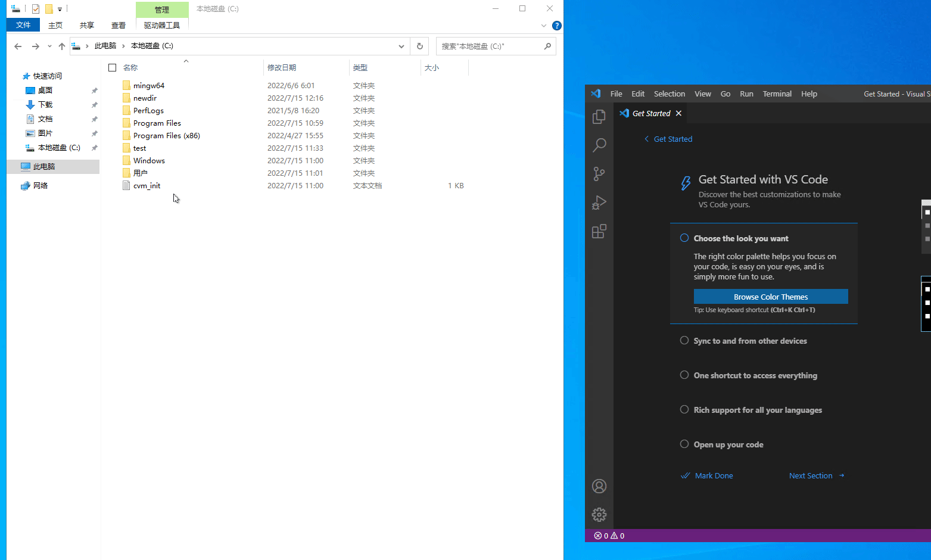
Task: Open the Terminal menu in VS Code
Action: (777, 94)
